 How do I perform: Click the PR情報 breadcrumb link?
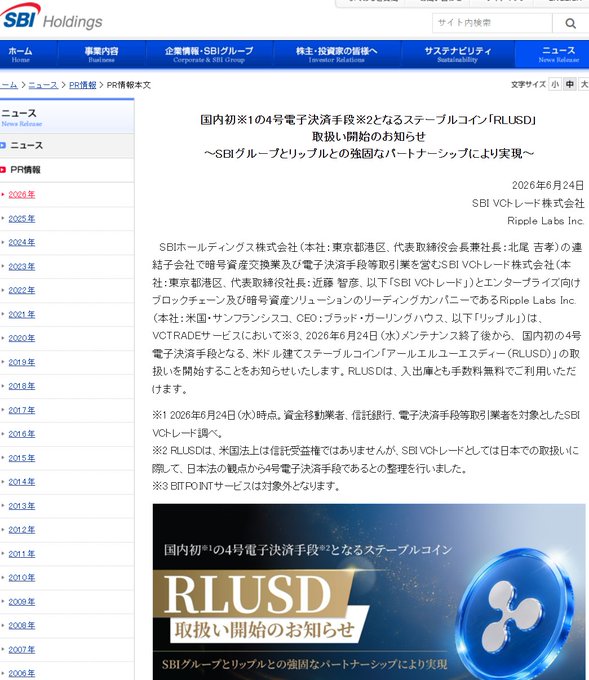[x=82, y=85]
